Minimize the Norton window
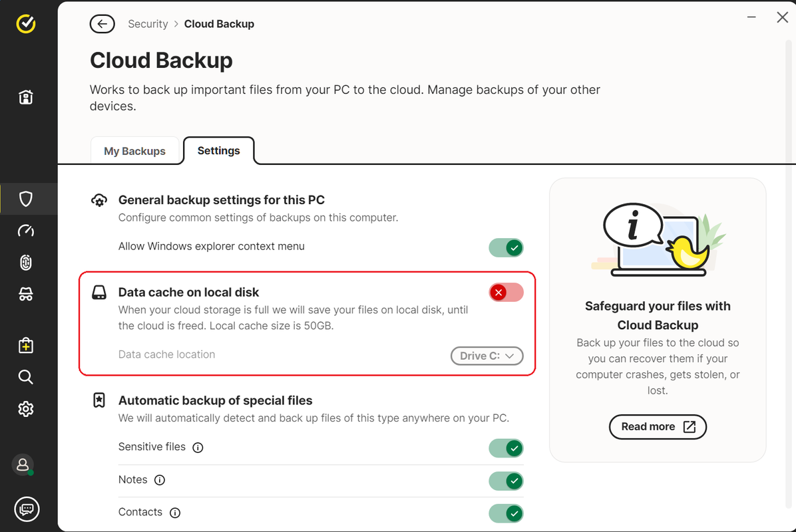 pos(752,17)
